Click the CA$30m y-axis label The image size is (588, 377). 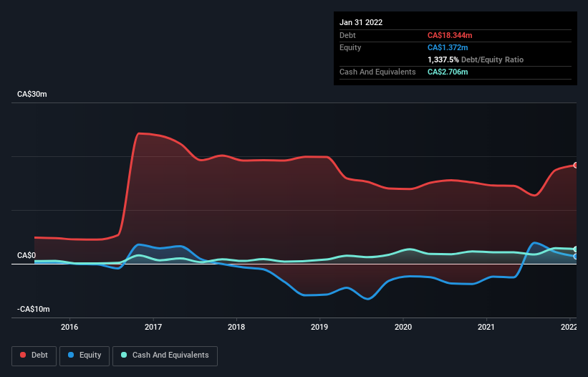click(x=32, y=94)
